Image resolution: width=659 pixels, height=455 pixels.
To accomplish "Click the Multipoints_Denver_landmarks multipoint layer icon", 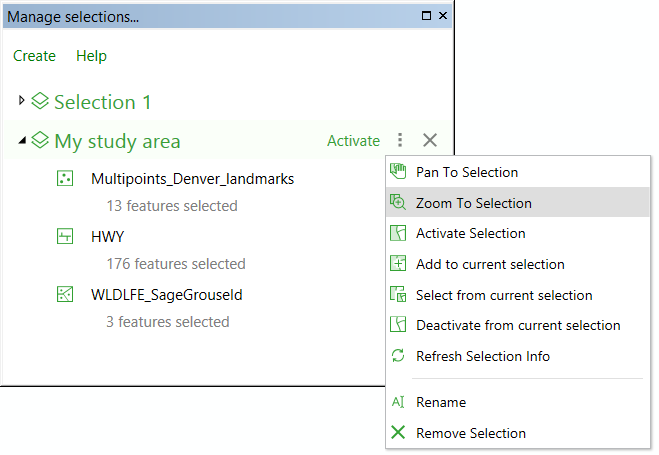I will [x=65, y=179].
